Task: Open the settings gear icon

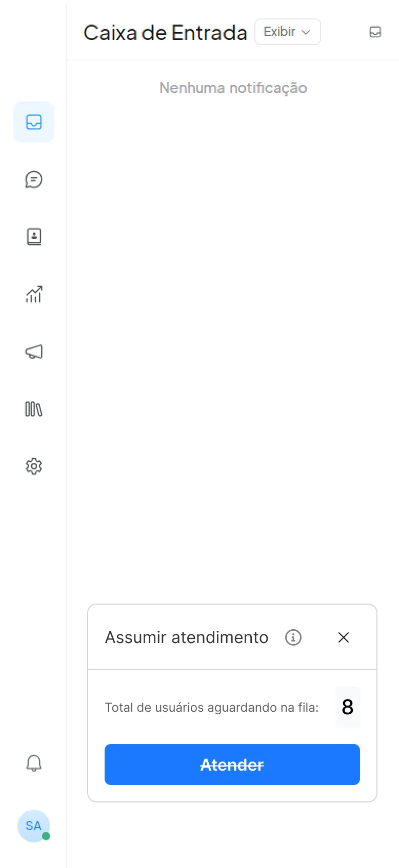Action: [x=34, y=466]
